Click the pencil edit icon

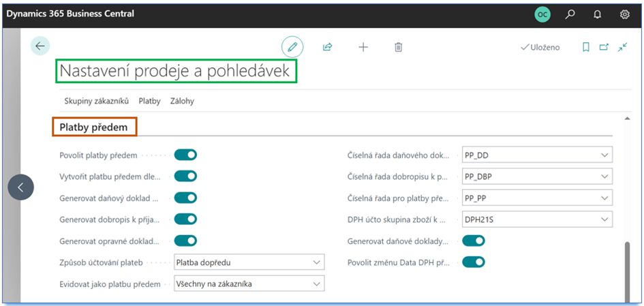coord(292,47)
